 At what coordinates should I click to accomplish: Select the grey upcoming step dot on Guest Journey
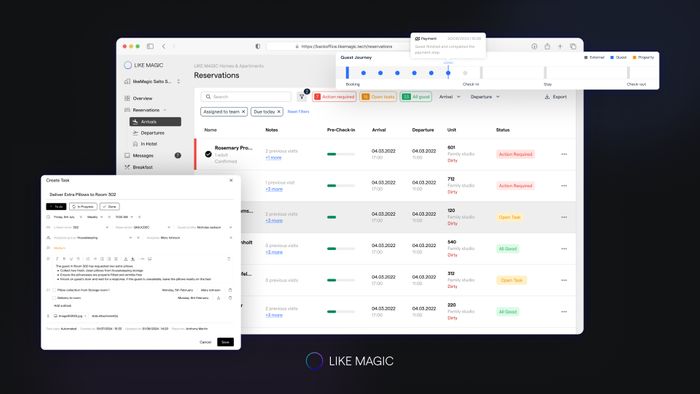465,73
